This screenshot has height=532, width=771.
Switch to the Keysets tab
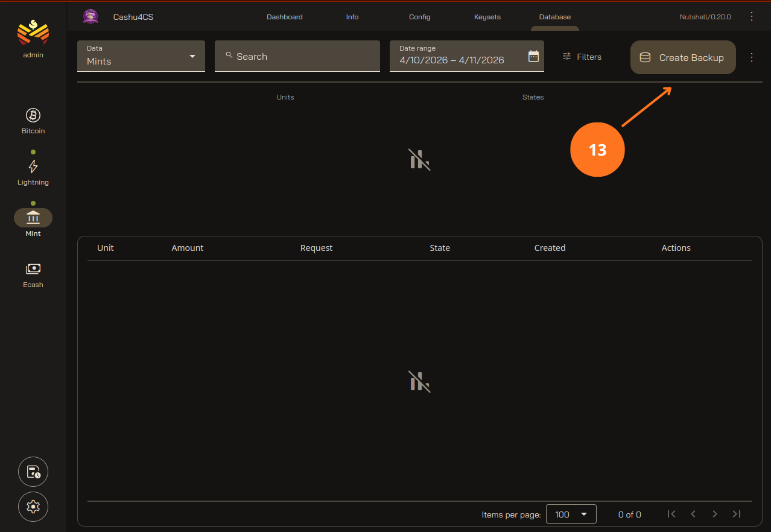487,17
